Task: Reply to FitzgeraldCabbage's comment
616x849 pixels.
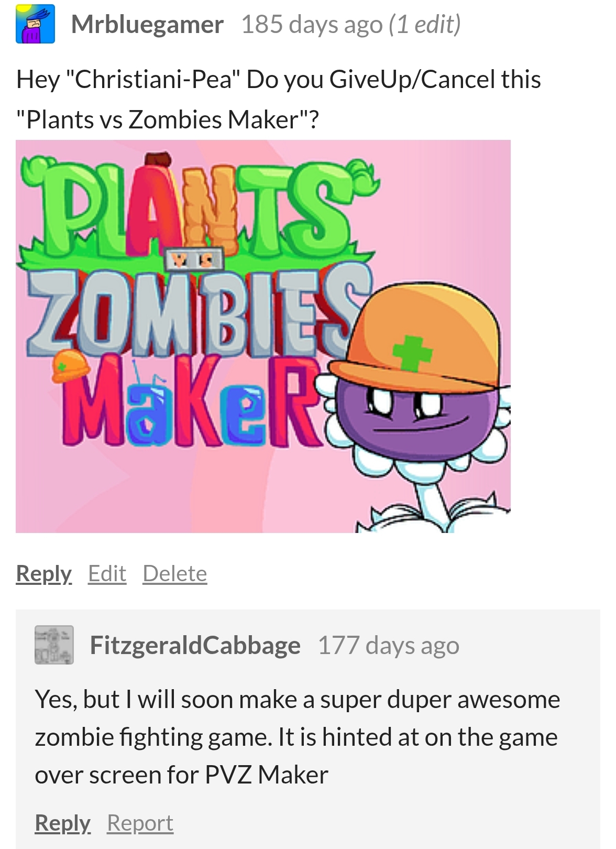Action: click(62, 823)
